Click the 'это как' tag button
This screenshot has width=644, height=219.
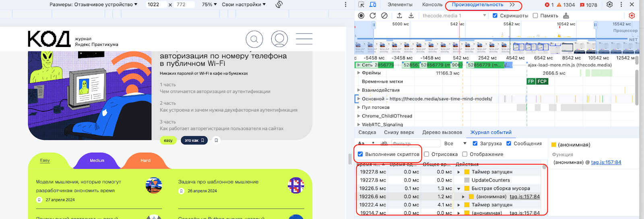(x=194, y=140)
